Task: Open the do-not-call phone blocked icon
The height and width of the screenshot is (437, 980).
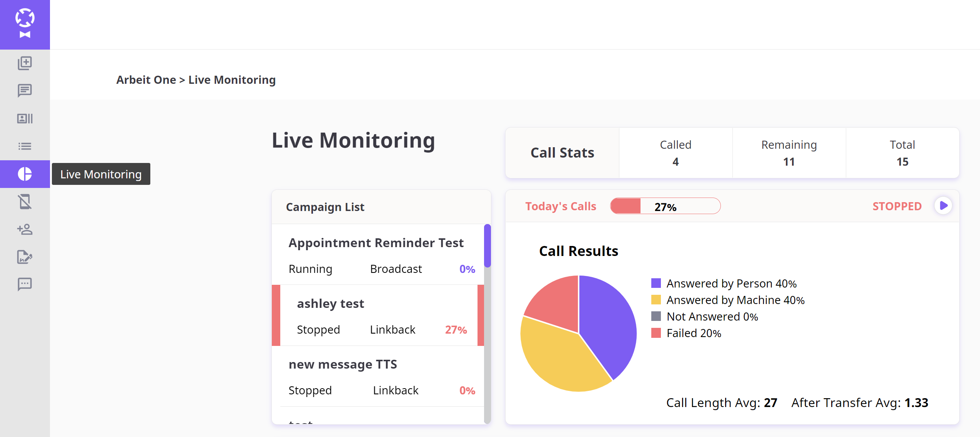Action: pyautogui.click(x=25, y=202)
